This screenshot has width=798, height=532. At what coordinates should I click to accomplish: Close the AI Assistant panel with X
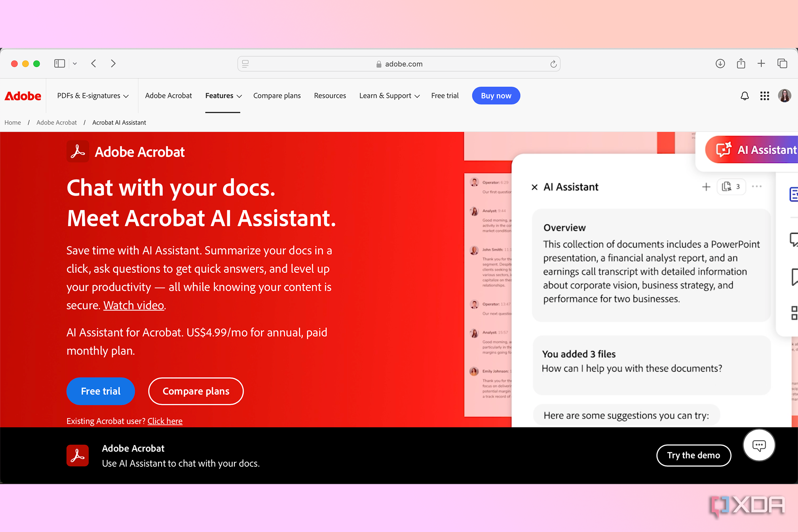[x=534, y=187]
